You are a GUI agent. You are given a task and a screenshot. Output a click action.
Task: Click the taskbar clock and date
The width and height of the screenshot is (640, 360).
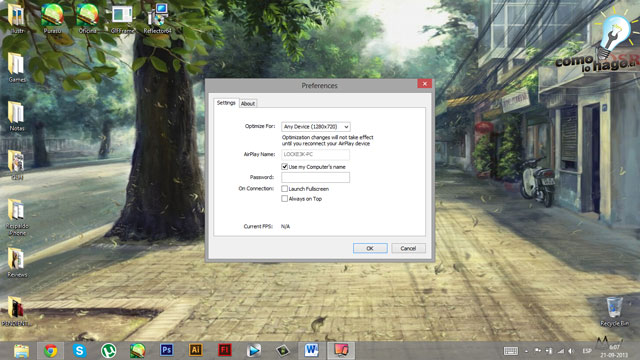pyautogui.click(x=614, y=351)
